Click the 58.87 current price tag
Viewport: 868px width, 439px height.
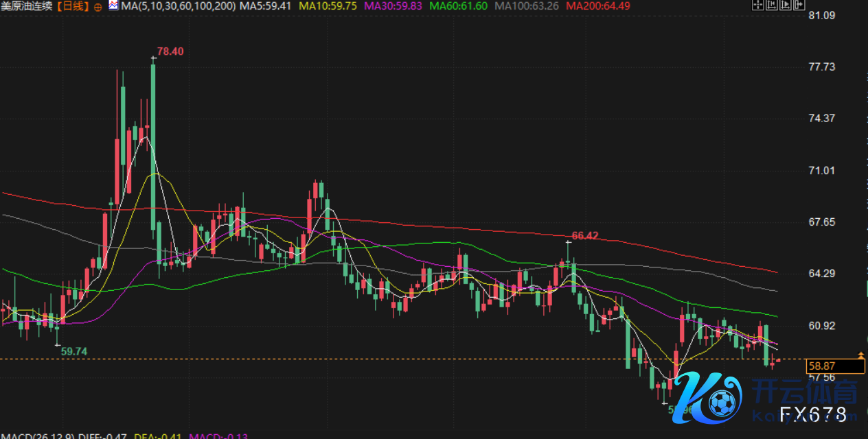(826, 367)
